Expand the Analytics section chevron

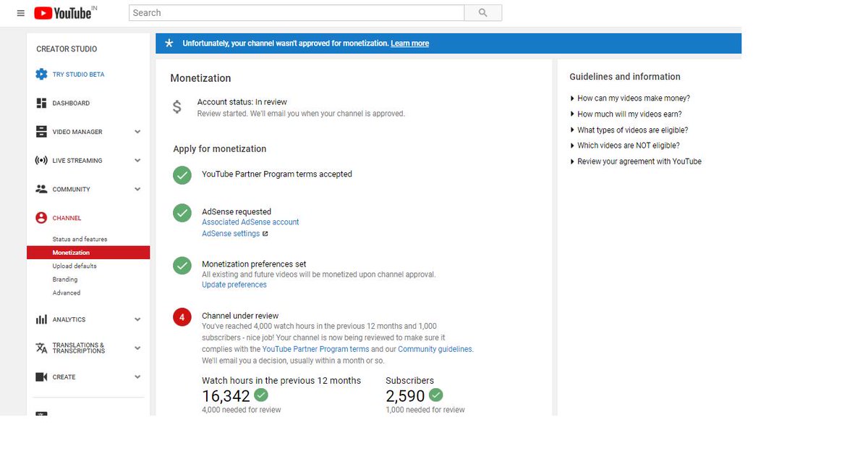click(137, 319)
